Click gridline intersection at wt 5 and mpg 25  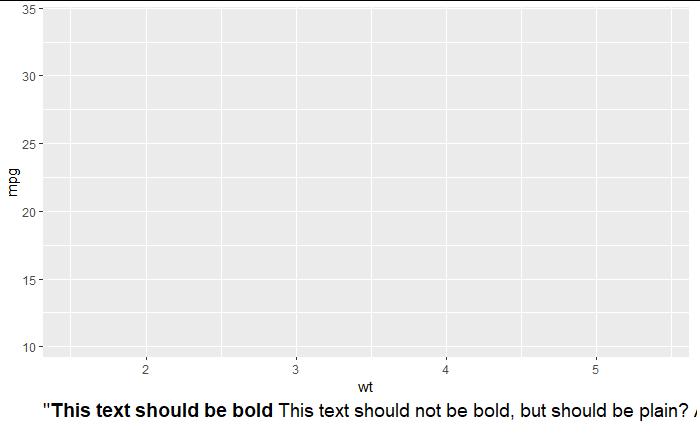tap(596, 144)
